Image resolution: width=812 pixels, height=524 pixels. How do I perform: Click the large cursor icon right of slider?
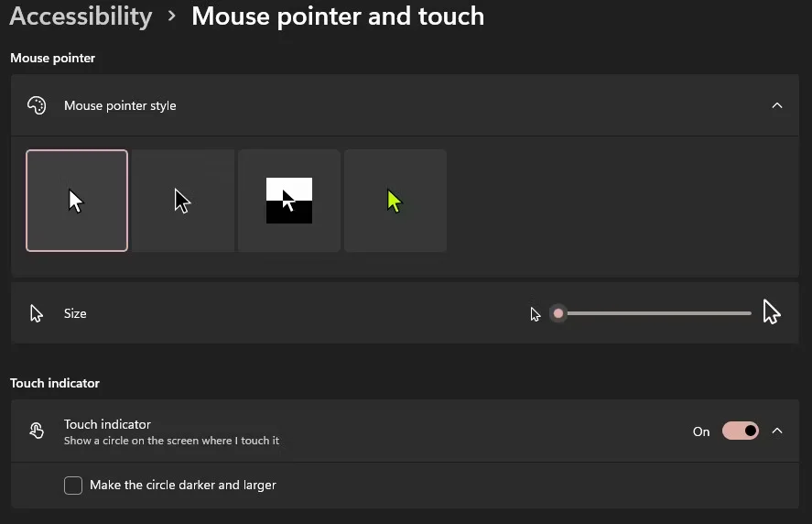pyautogui.click(x=772, y=312)
